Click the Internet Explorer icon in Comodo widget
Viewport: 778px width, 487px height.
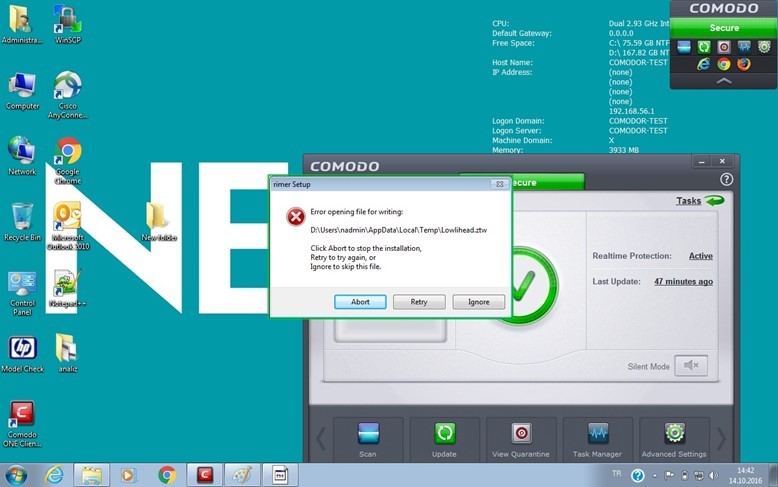click(x=703, y=64)
